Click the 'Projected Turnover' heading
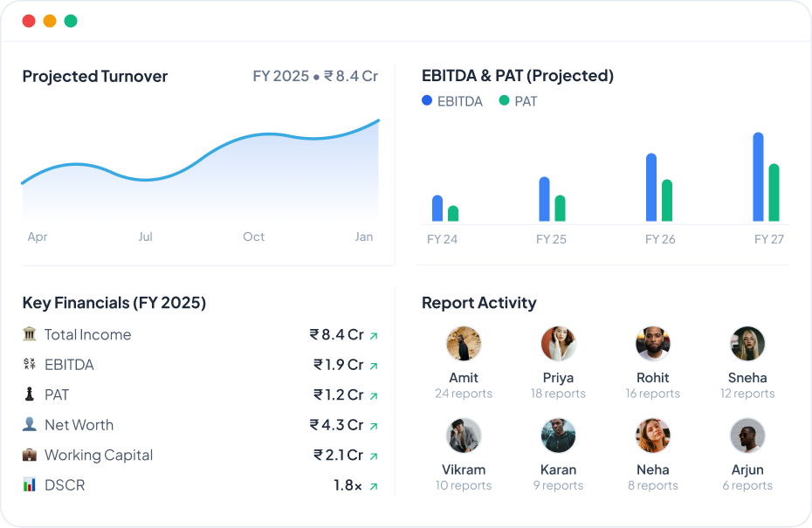The width and height of the screenshot is (812, 528). 95,77
